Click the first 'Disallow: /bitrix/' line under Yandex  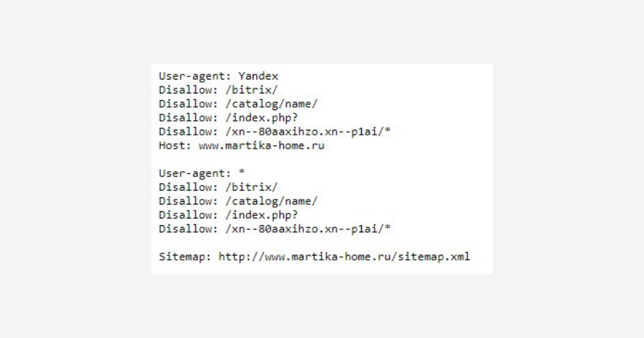(x=218, y=90)
